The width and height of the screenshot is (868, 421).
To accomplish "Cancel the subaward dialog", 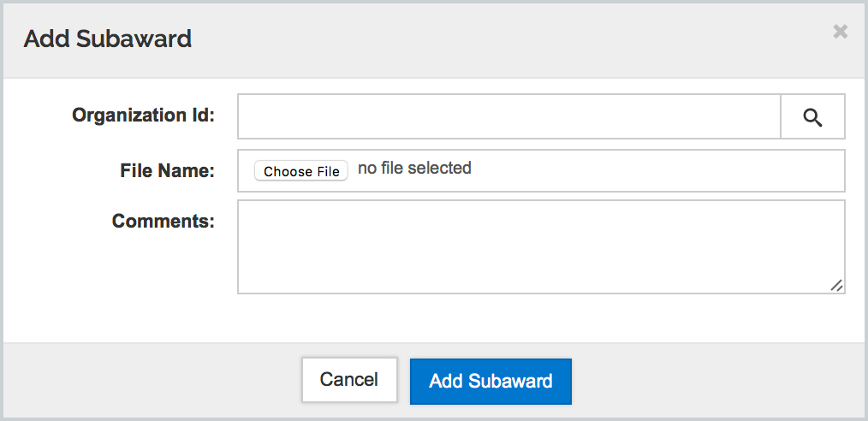I will [349, 380].
